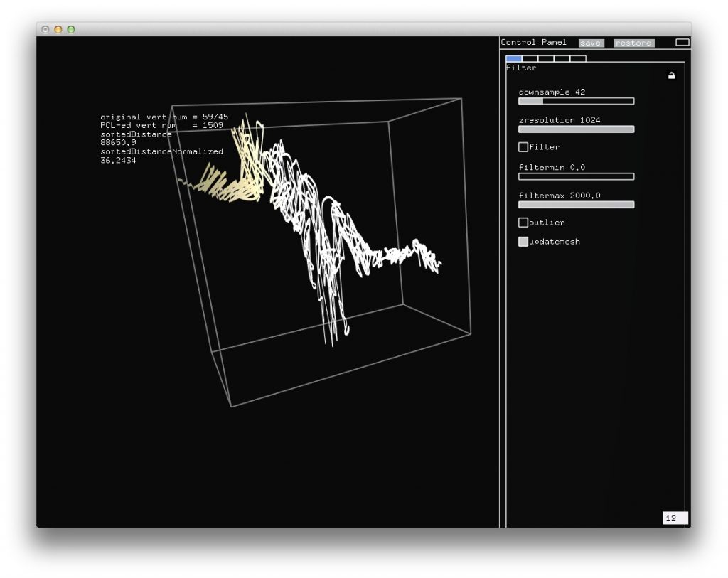Click the lock icon in the filter panel
The image size is (728, 578).
click(671, 76)
